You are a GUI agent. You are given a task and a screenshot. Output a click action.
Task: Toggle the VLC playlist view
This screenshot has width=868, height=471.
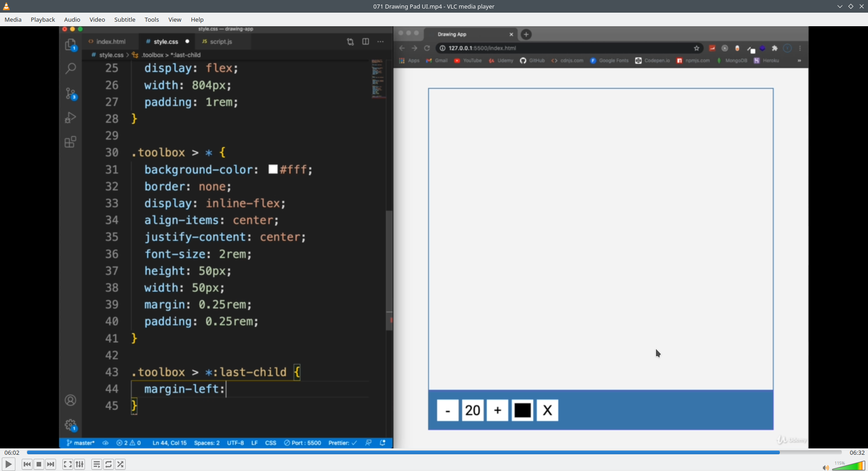pos(97,464)
